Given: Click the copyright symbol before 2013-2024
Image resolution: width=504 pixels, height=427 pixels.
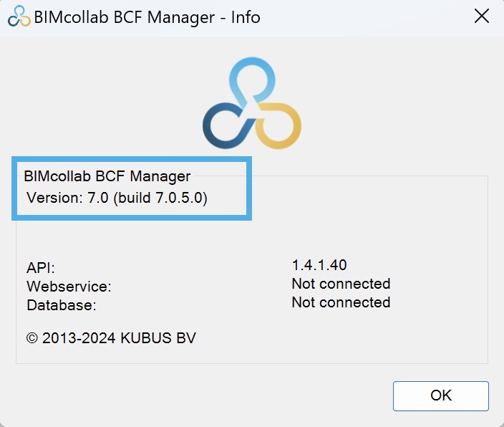Looking at the screenshot, I should click(x=31, y=338).
